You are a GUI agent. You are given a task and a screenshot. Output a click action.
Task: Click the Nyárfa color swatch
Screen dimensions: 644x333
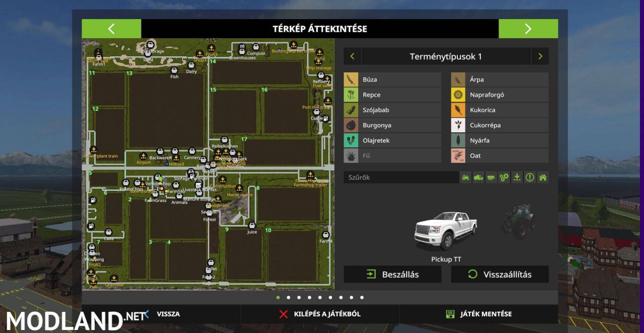click(458, 140)
